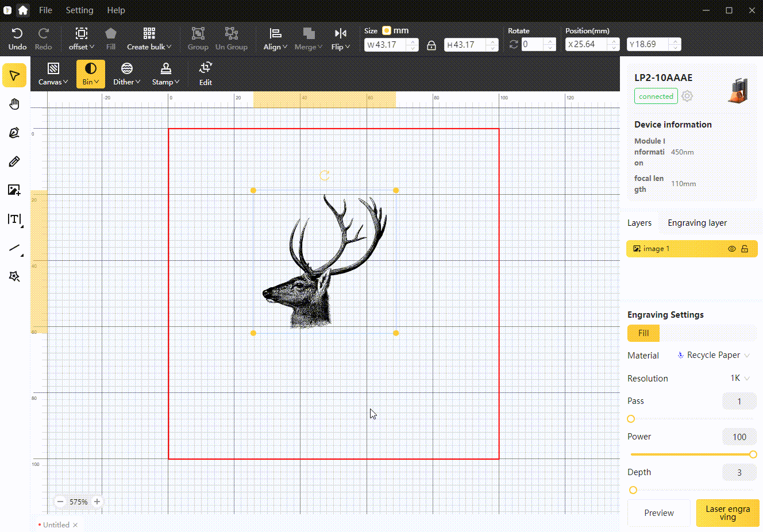The height and width of the screenshot is (532, 763).
Task: Open the Resolution dropdown set to 1K
Action: click(x=738, y=378)
